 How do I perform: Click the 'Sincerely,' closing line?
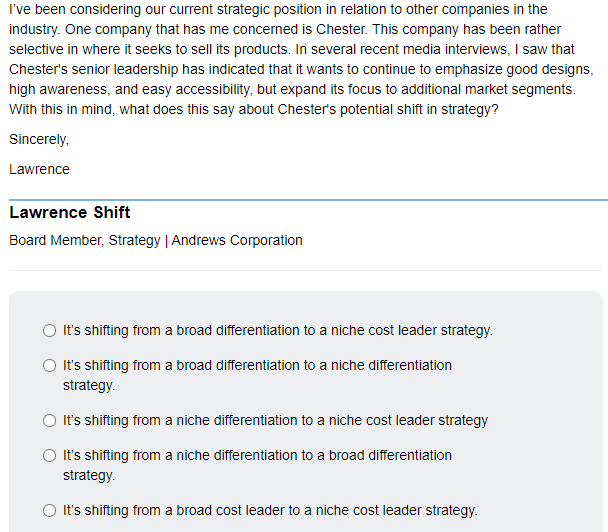39,139
